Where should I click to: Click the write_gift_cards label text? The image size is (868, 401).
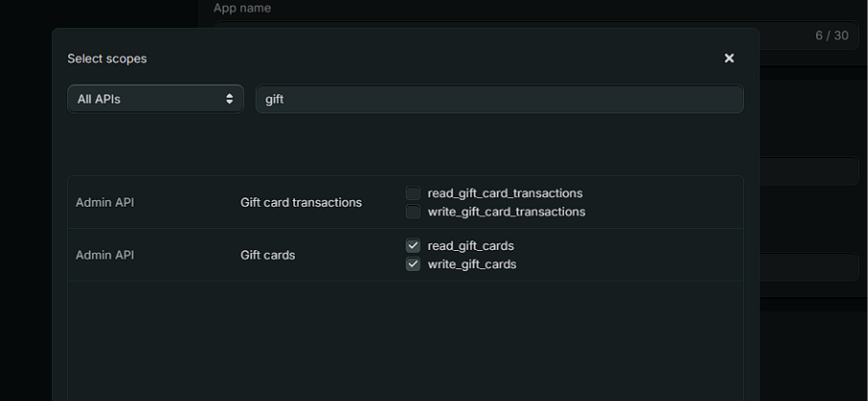point(472,264)
